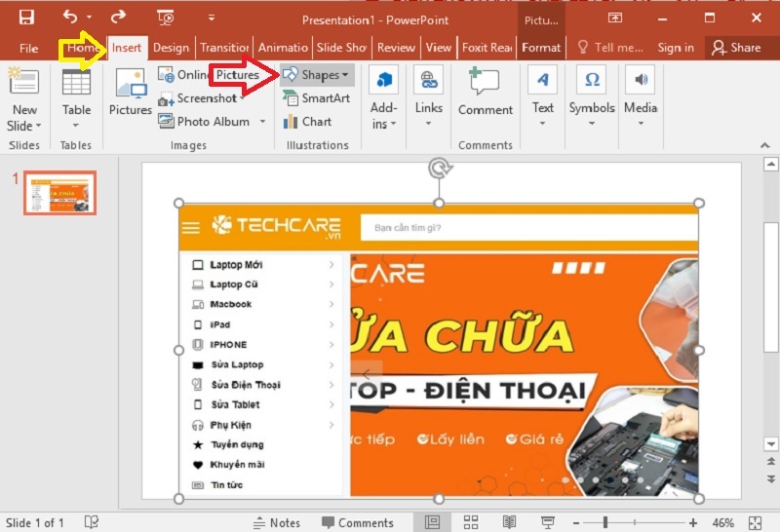
Task: Switch to Reading View
Action: click(x=509, y=522)
